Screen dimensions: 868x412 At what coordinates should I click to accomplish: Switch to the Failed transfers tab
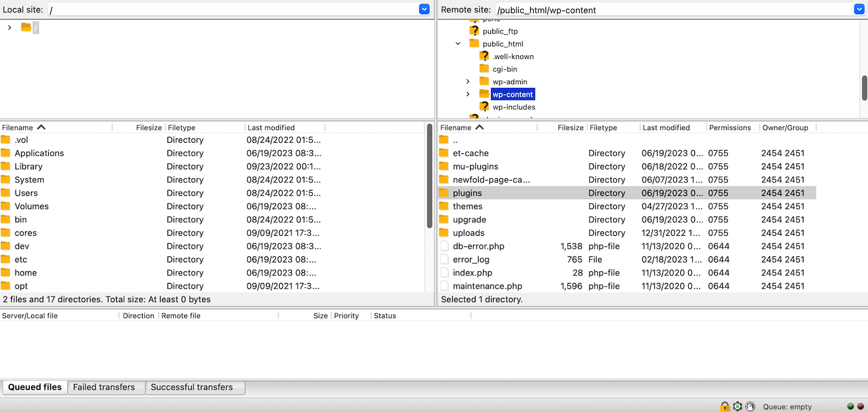(105, 387)
